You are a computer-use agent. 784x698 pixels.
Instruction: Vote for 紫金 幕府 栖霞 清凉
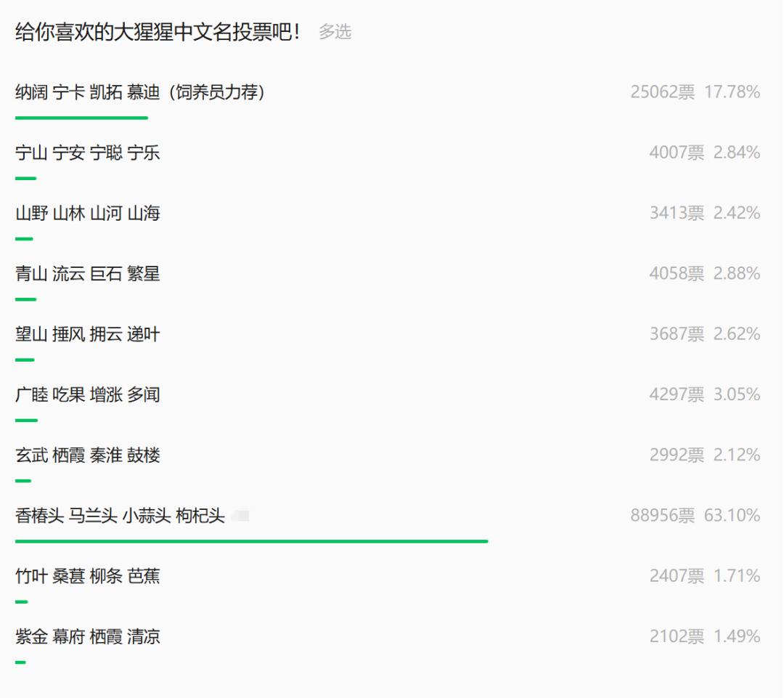pyautogui.click(x=88, y=637)
